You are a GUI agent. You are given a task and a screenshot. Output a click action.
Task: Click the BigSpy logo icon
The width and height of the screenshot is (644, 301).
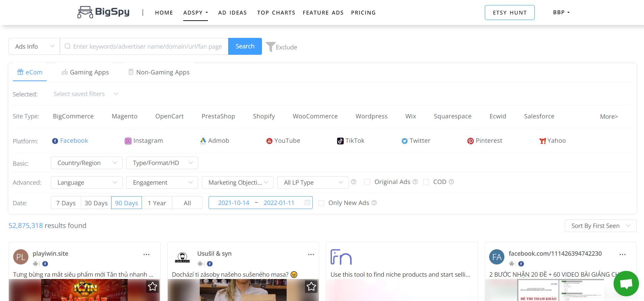(x=85, y=12)
